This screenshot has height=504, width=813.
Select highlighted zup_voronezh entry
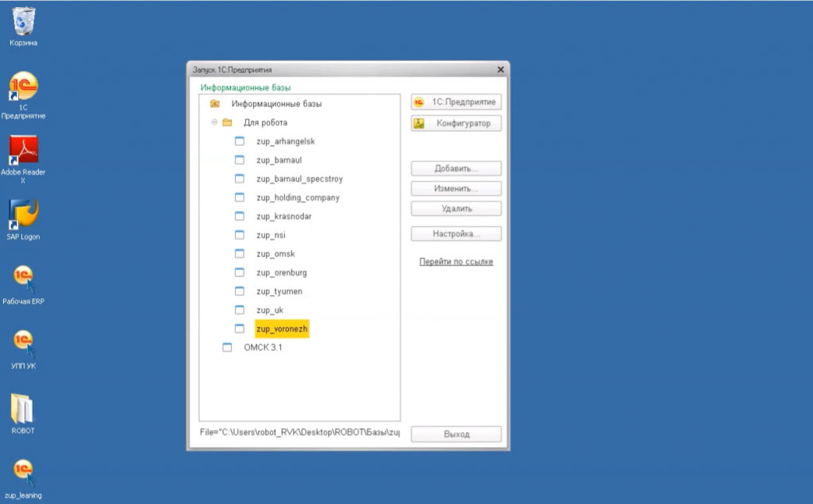pos(282,329)
